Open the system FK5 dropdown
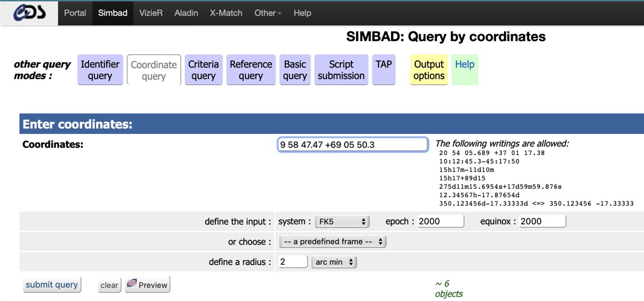644x301 pixels. [342, 222]
